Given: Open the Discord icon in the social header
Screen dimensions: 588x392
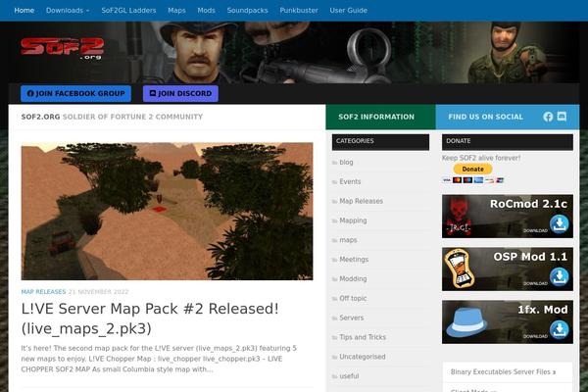Looking at the screenshot, I should 562,117.
